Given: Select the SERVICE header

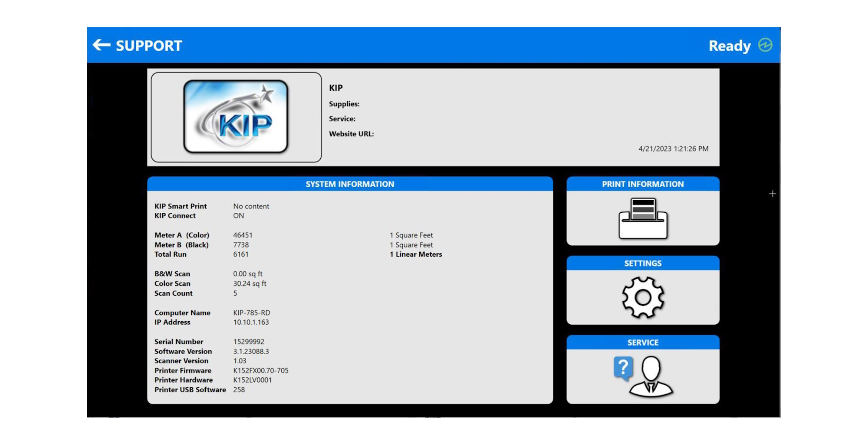Looking at the screenshot, I should (x=643, y=343).
